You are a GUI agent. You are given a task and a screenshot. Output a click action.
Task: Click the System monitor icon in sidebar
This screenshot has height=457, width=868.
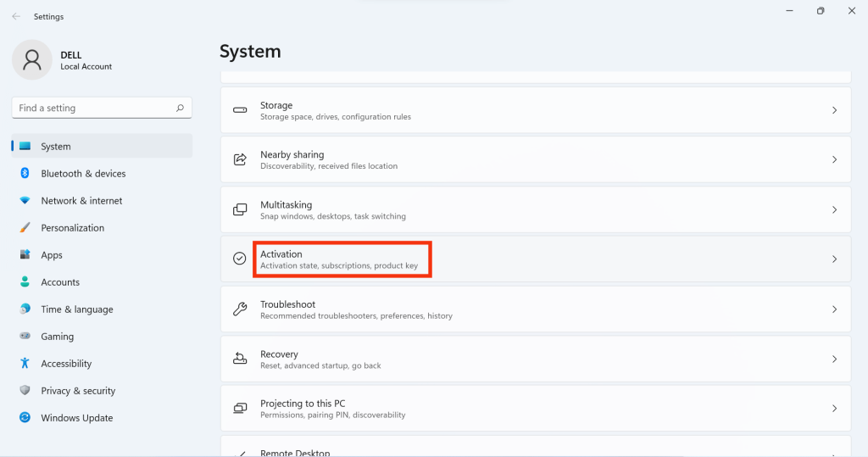coord(25,146)
